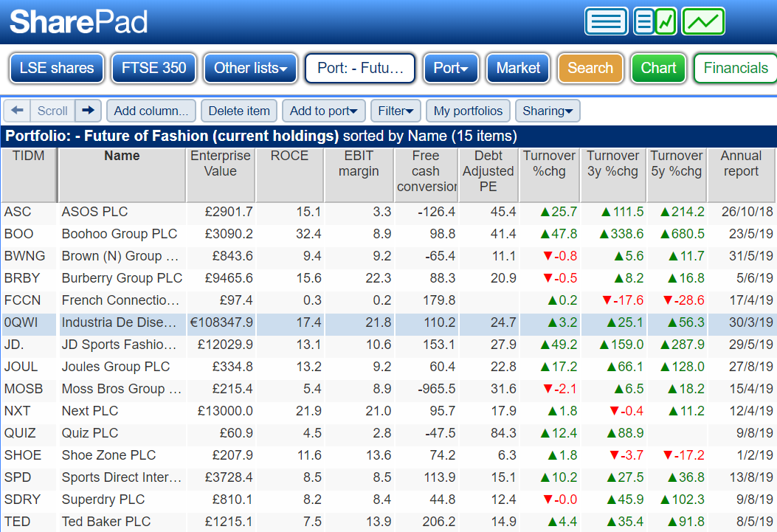The width and height of the screenshot is (777, 532).
Task: Click Quiz Debt Adjusted PE 84.3
Action: pyautogui.click(x=503, y=433)
